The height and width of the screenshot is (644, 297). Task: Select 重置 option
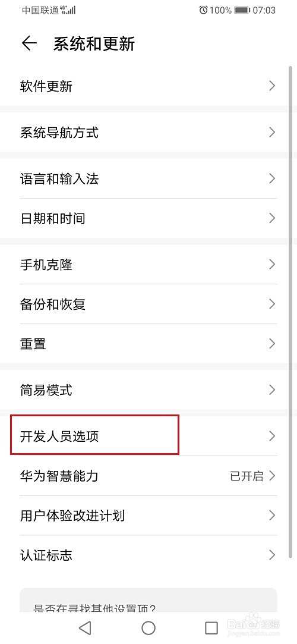click(148, 343)
